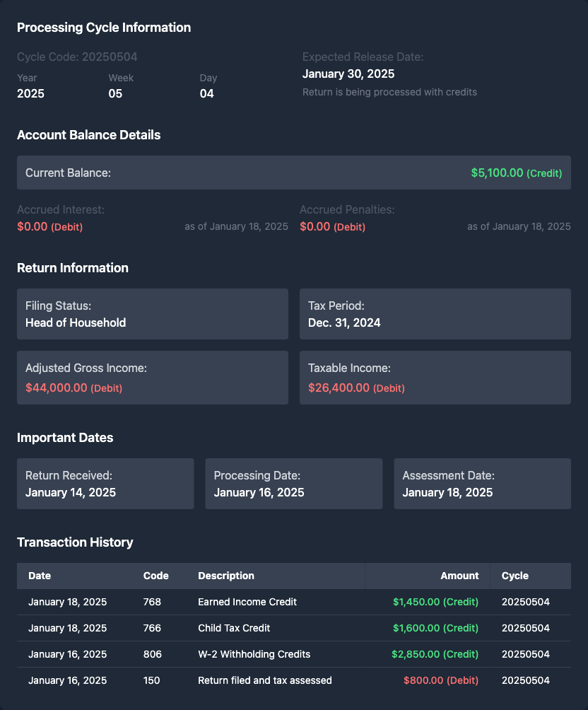Select the Return Received date card
The width and height of the screenshot is (588, 710).
pyautogui.click(x=105, y=484)
